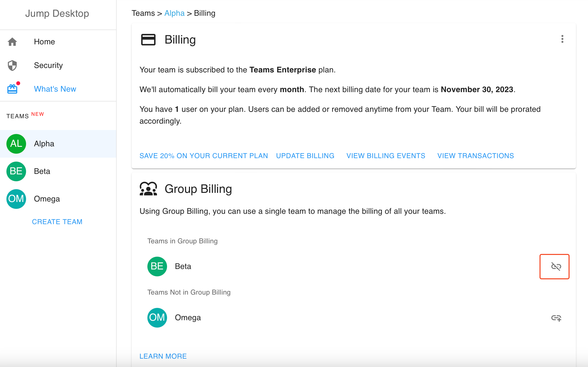Viewport: 588px width, 367px height.
Task: Go to Alpha via the breadcrumb link
Action: [x=174, y=13]
